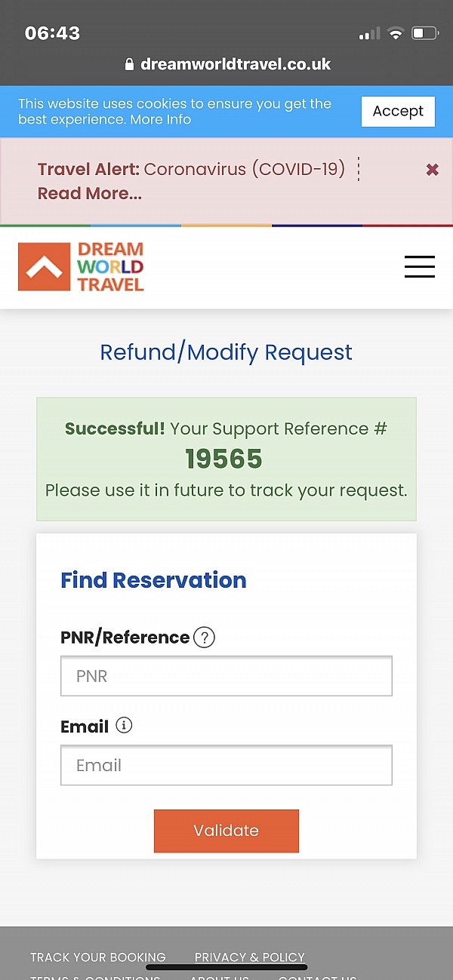
Task: Open Privacy & Policy footer link
Action: (250, 957)
